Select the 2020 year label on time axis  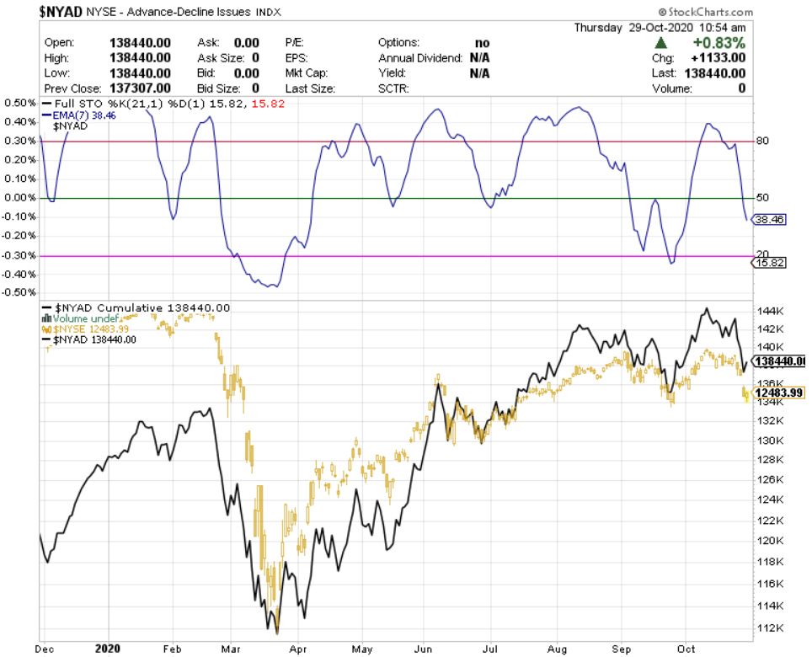pyautogui.click(x=108, y=649)
